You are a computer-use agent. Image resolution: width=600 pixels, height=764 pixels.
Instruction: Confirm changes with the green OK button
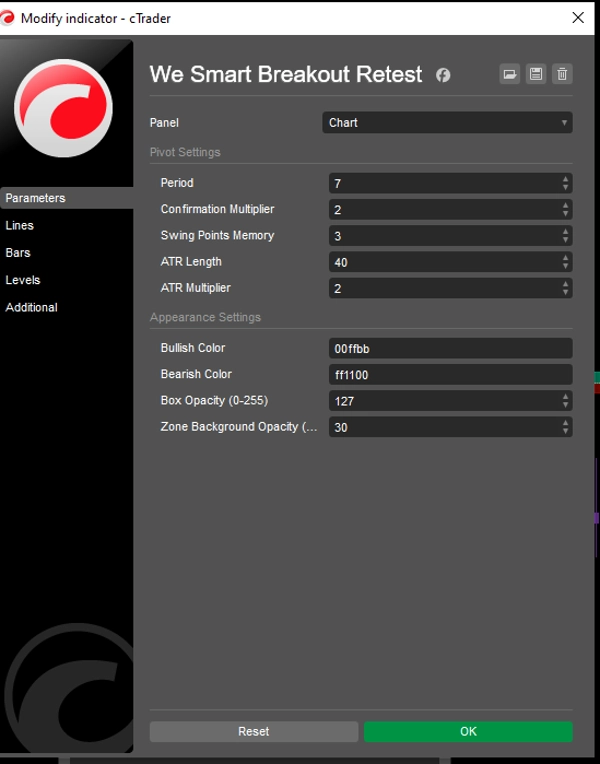[x=468, y=731]
